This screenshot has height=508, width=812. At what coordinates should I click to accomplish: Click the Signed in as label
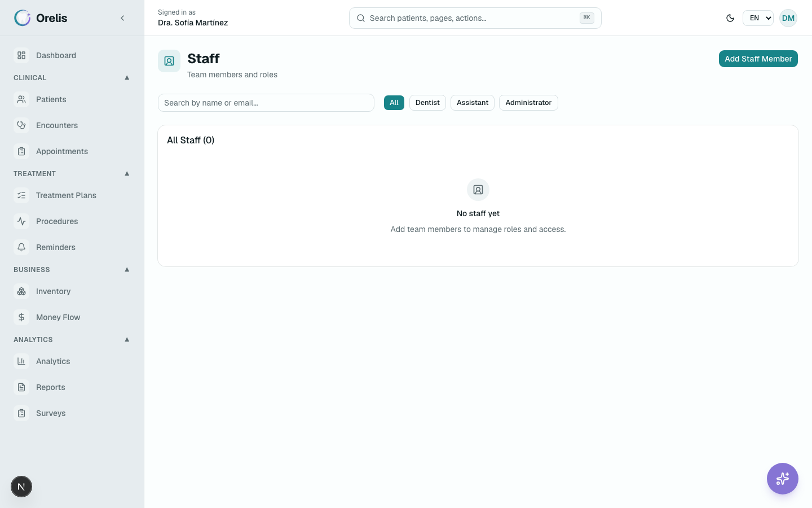176,12
